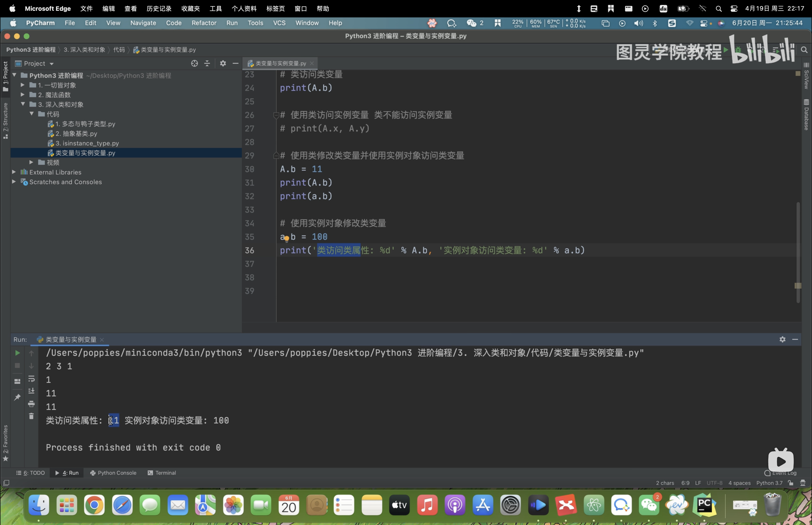Close the 类变量与实例变量 run tab
812x525 pixels.
(x=102, y=340)
